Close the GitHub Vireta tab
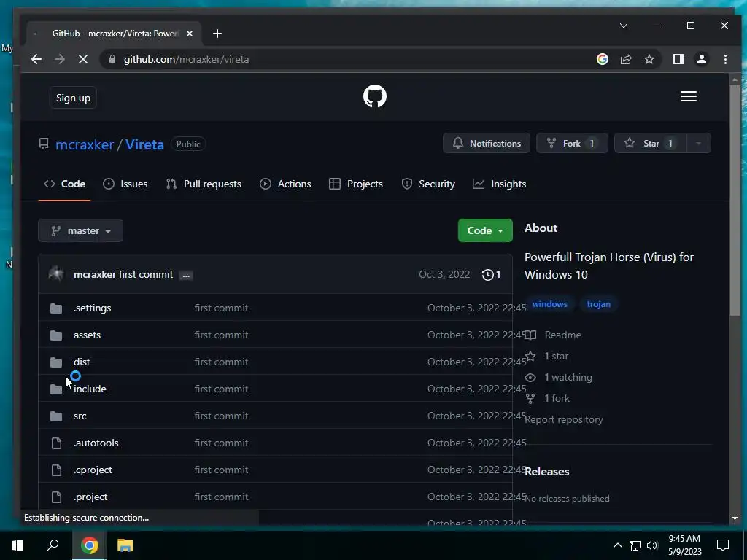The width and height of the screenshot is (747, 560). [190, 34]
